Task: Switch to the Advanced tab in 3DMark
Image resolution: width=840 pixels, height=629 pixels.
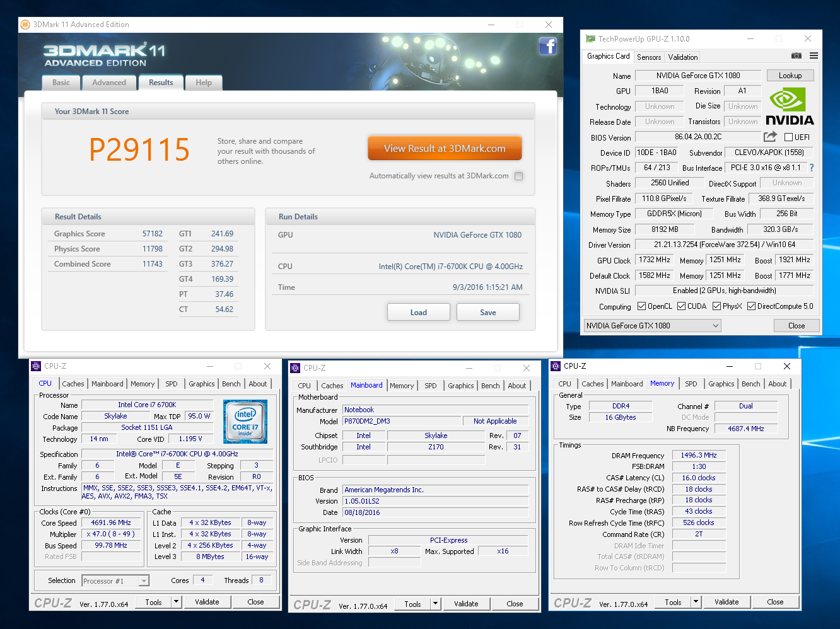Action: click(109, 83)
